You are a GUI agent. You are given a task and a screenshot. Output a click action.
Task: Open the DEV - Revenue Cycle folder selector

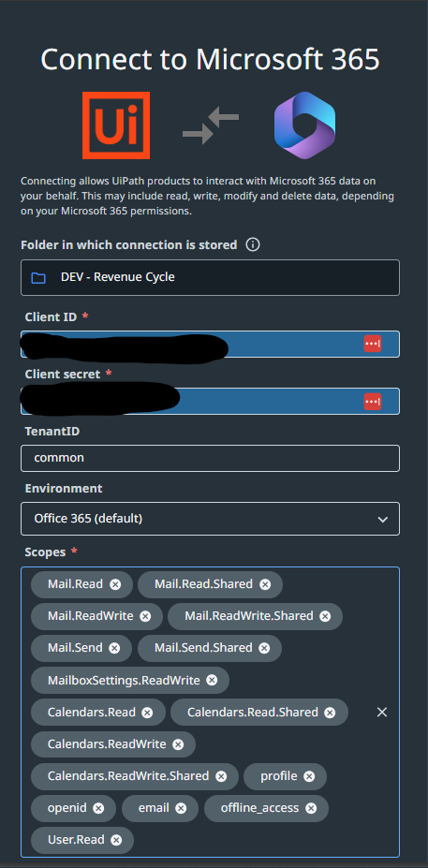click(211, 277)
